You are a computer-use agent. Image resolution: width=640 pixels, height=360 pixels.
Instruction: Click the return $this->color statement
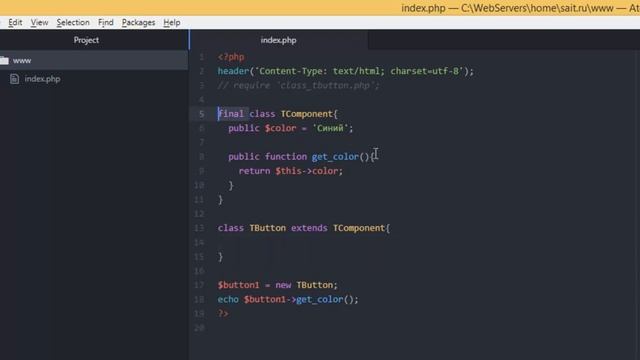click(291, 171)
